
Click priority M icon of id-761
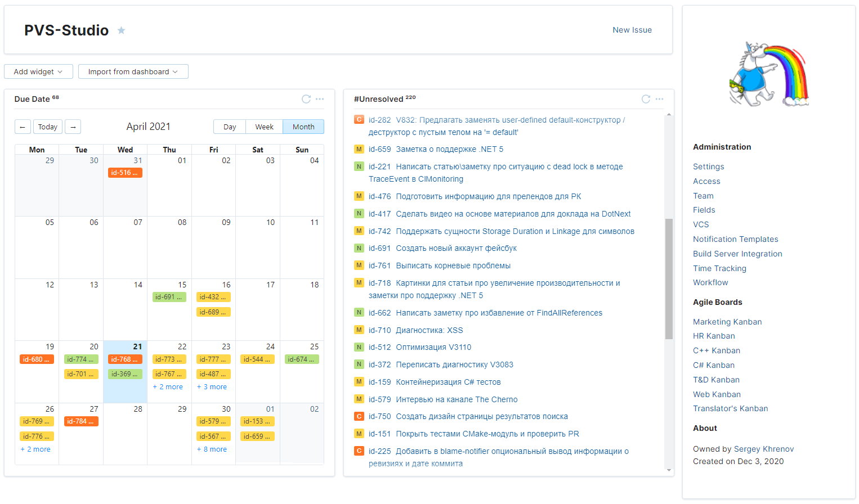tap(359, 265)
